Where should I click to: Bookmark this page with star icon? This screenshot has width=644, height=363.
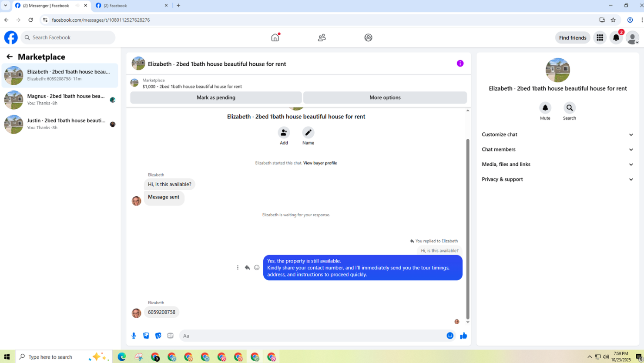click(x=613, y=20)
